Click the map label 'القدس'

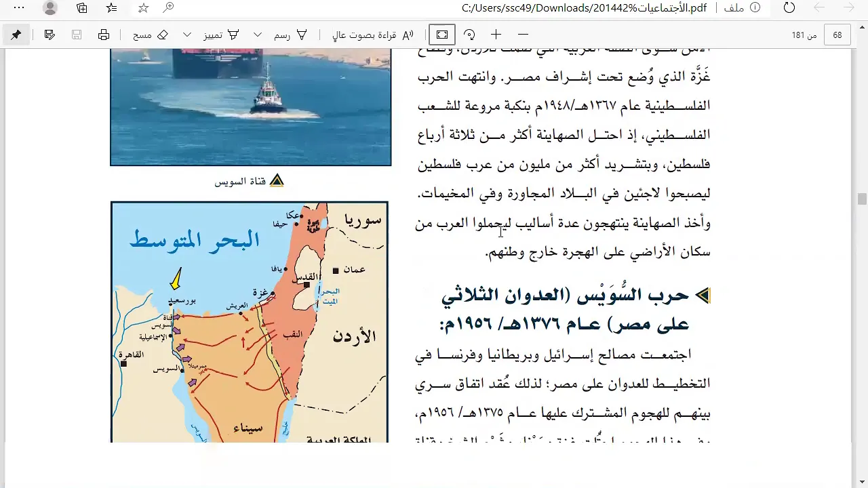point(304,277)
